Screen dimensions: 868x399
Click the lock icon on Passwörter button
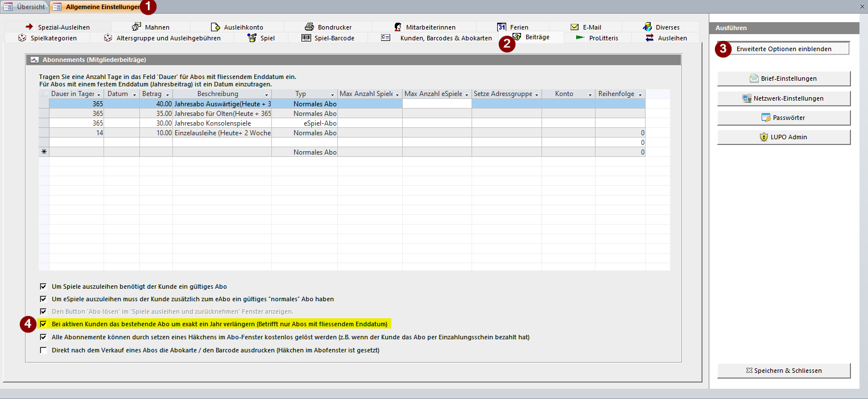[766, 118]
